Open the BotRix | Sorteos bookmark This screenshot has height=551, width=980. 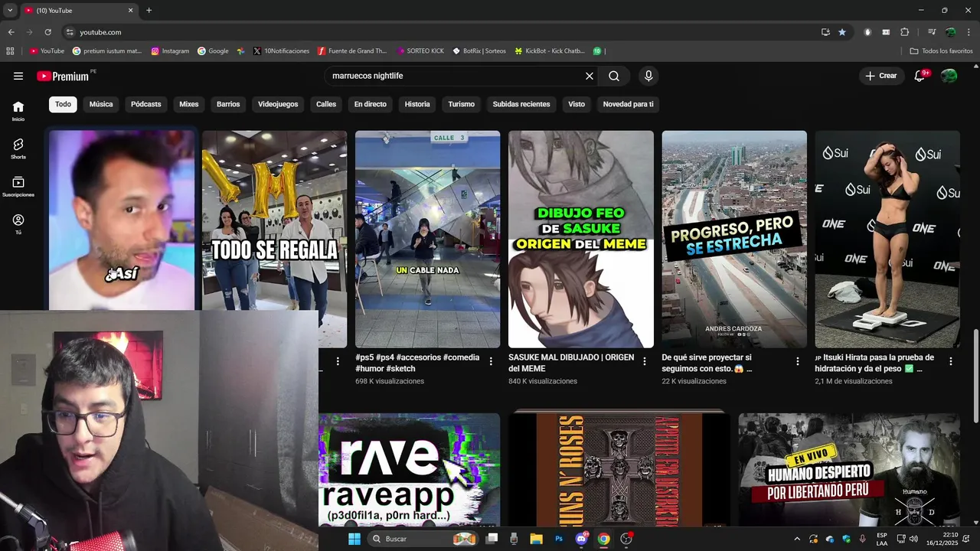point(479,51)
